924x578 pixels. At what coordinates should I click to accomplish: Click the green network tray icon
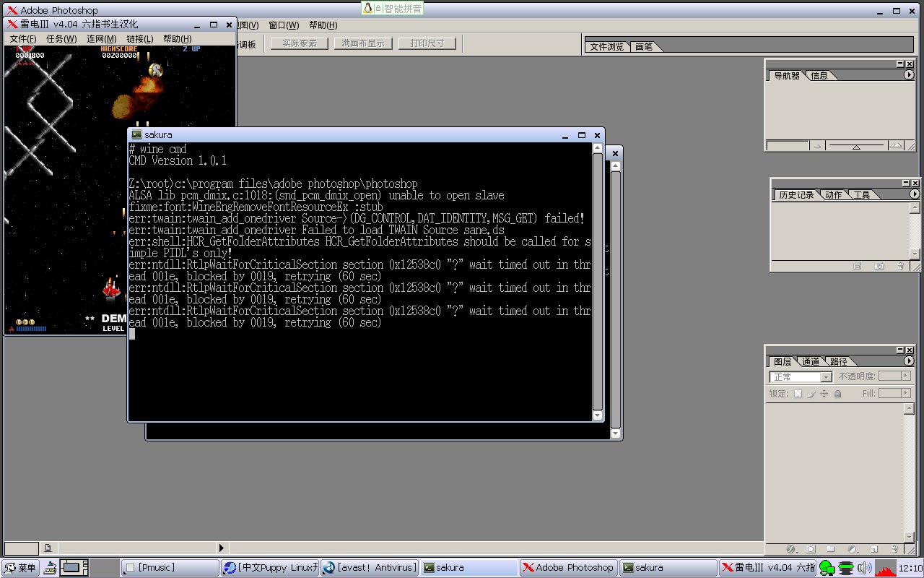tap(827, 568)
